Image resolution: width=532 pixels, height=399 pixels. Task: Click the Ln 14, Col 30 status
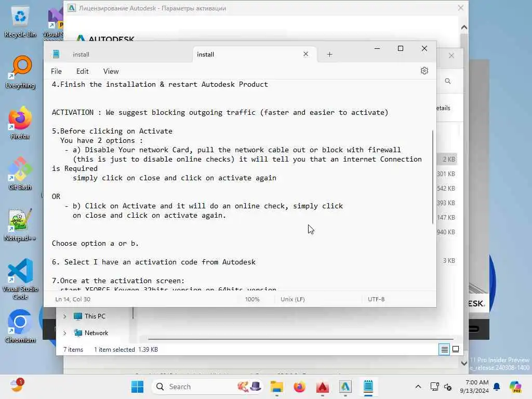pos(73,299)
